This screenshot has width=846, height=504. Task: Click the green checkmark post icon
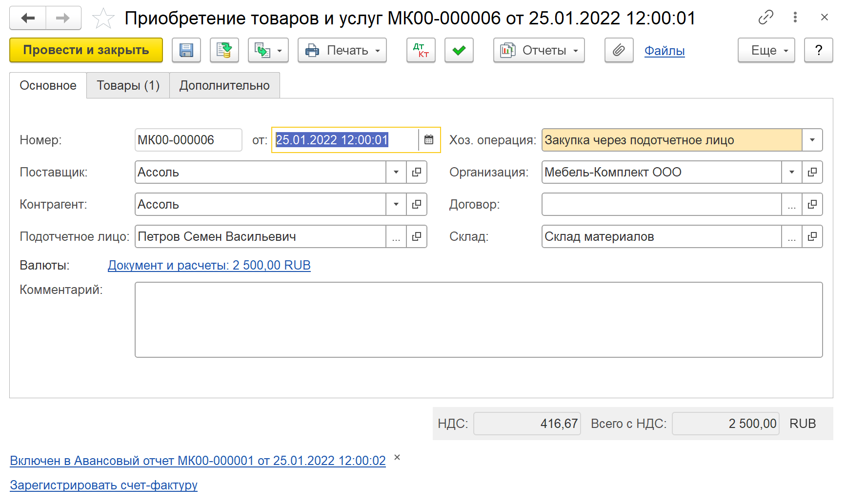click(459, 50)
